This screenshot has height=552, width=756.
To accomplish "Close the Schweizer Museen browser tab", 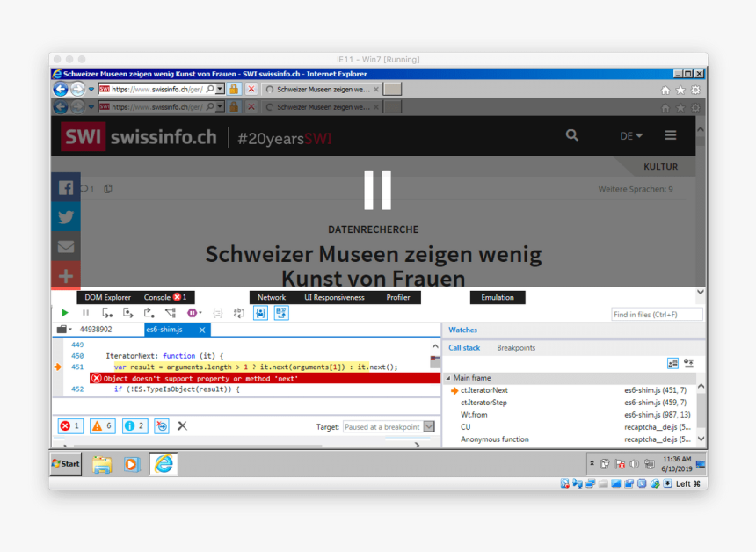I will (x=376, y=89).
